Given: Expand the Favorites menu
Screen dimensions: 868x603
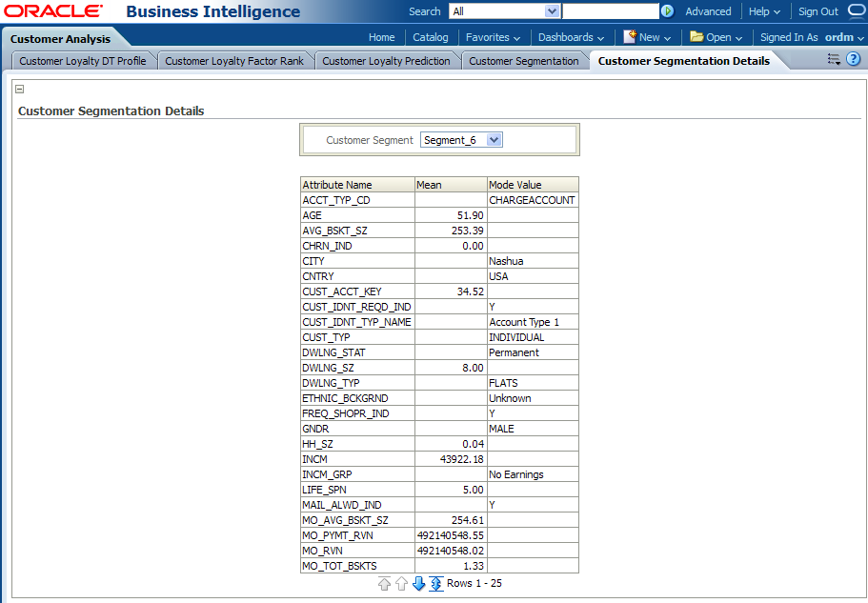Looking at the screenshot, I should click(x=493, y=37).
